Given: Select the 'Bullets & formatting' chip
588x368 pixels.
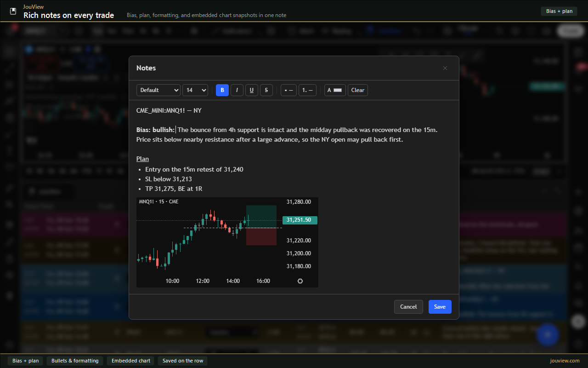Looking at the screenshot, I should 75,361.
